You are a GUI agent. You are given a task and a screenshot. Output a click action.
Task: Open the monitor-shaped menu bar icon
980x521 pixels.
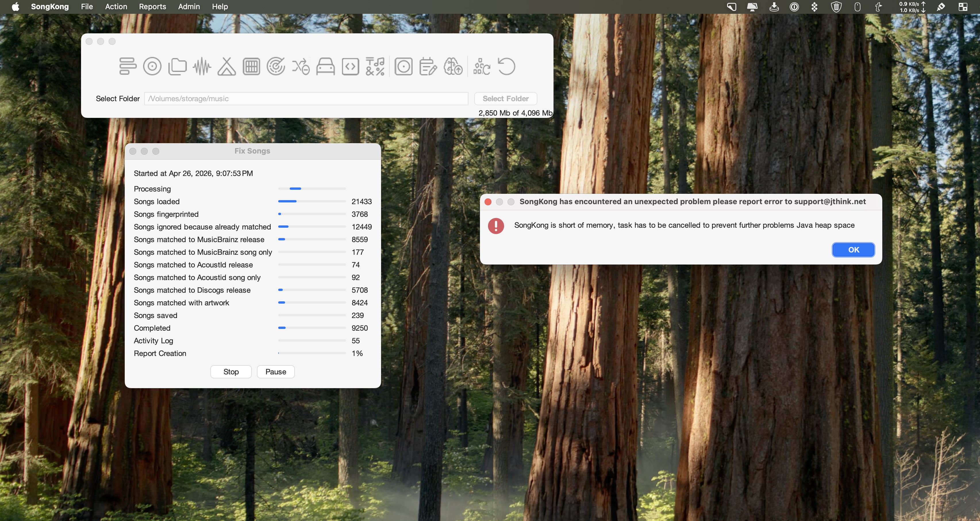[x=752, y=7]
